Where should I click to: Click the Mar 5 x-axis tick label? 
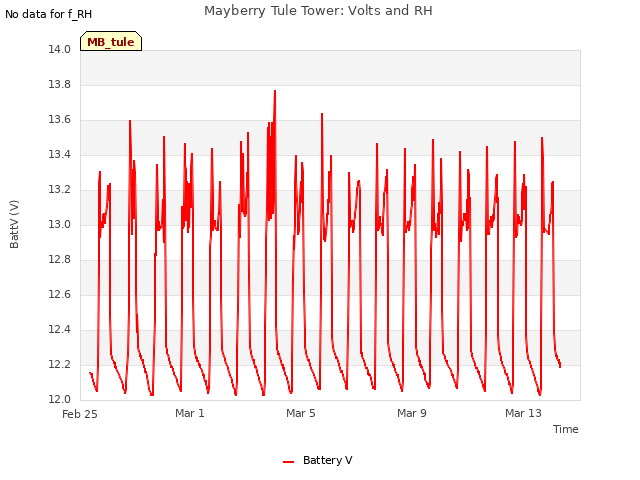tap(301, 413)
